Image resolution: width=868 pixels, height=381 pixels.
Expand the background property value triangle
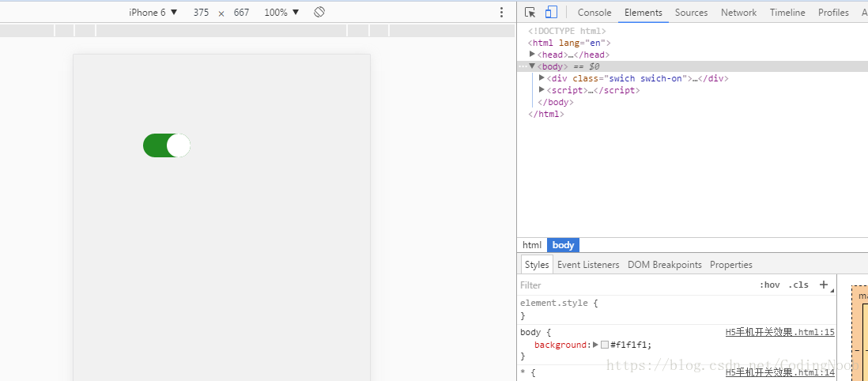point(595,345)
